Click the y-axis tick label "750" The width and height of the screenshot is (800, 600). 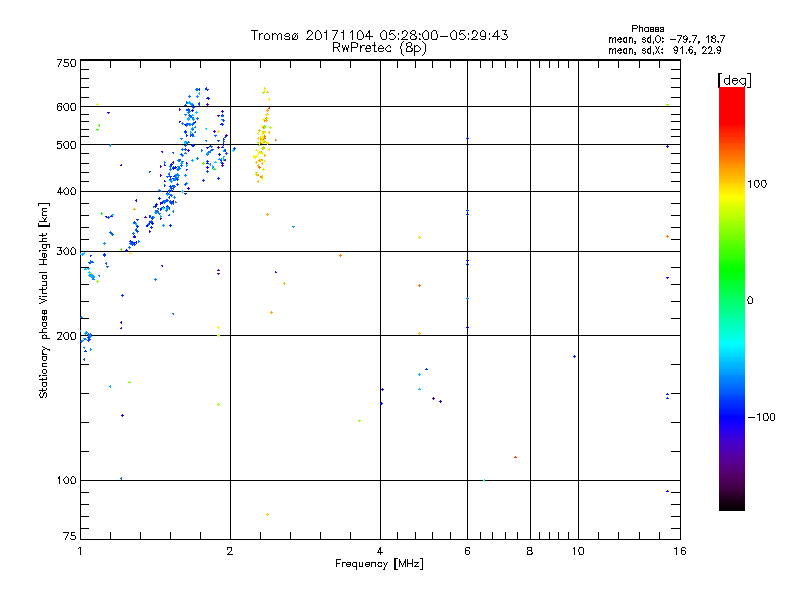coord(66,63)
